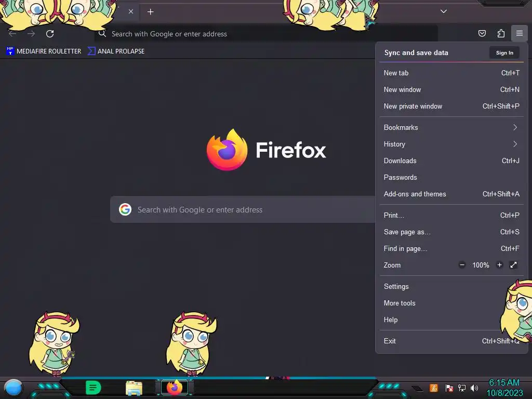Choose New window from menu

[x=451, y=89]
